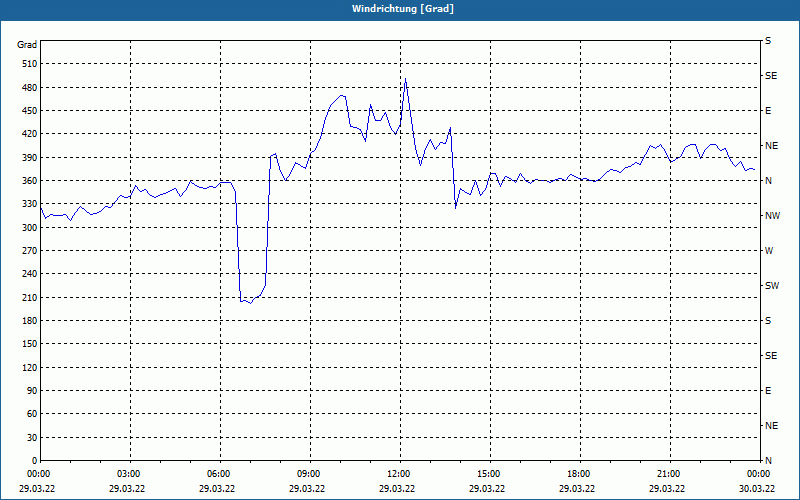The height and width of the screenshot is (500, 800).
Task: Select the 510 y-axis value
Action: click(30, 64)
